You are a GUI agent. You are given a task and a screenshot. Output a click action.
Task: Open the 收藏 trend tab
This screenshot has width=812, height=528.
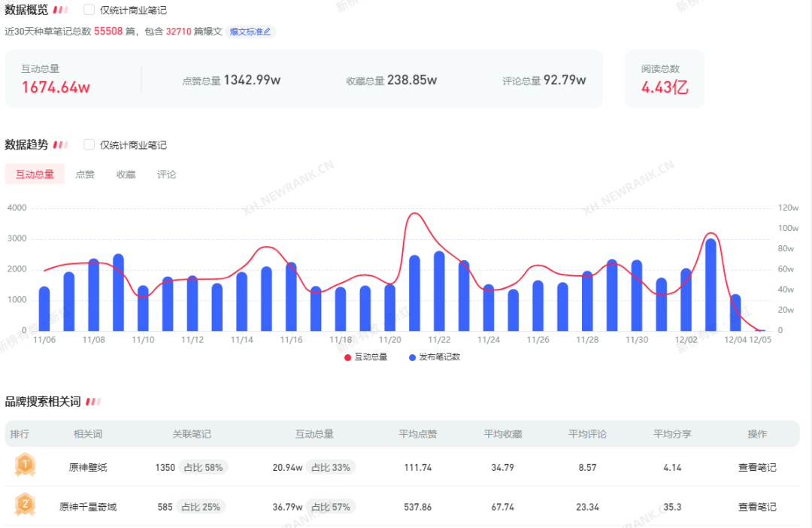point(126,174)
